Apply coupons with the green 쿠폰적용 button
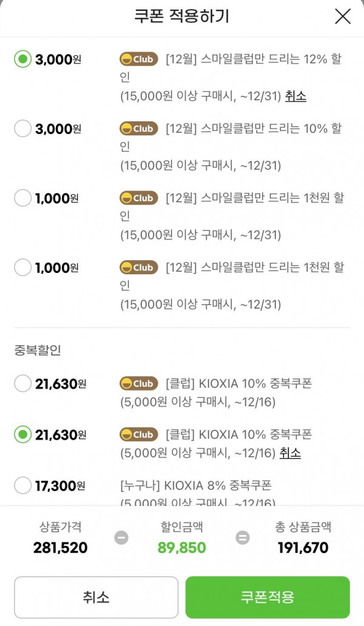The width and height of the screenshot is (364, 626). [268, 597]
